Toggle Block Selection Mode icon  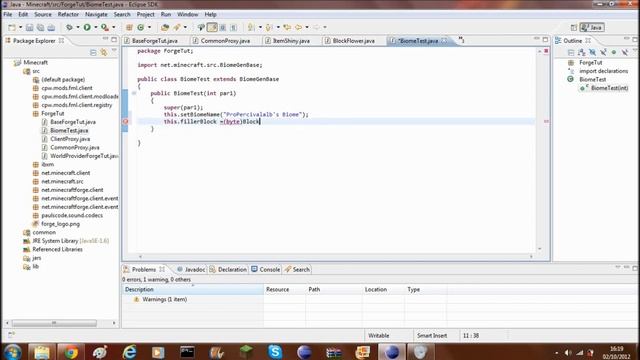click(x=223, y=27)
